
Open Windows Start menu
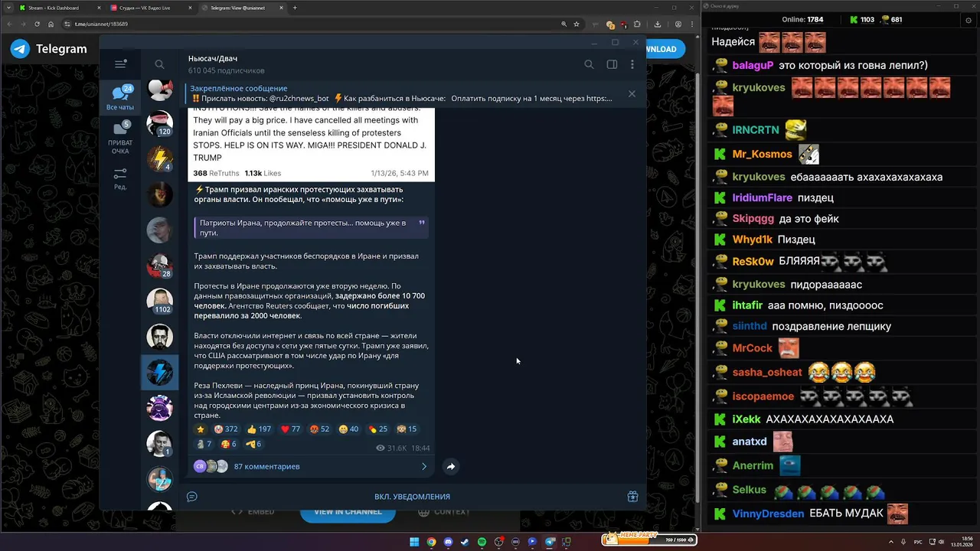(x=414, y=542)
